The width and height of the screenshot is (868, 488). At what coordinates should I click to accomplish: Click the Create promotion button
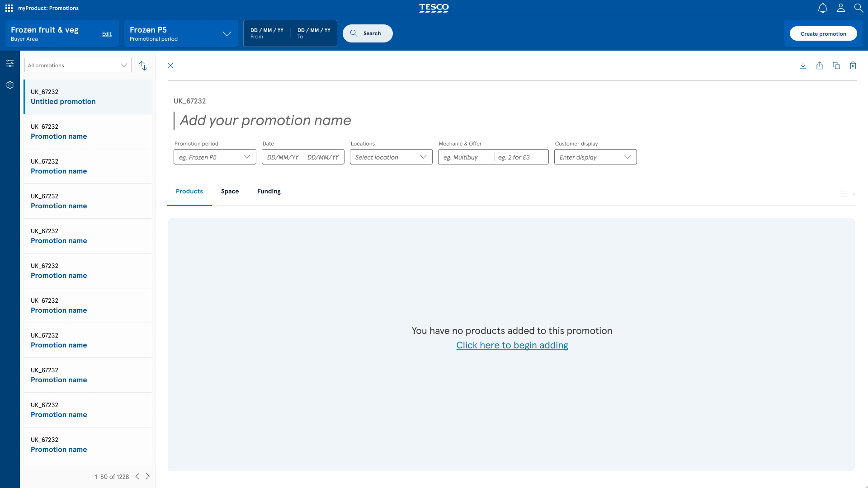(x=823, y=33)
